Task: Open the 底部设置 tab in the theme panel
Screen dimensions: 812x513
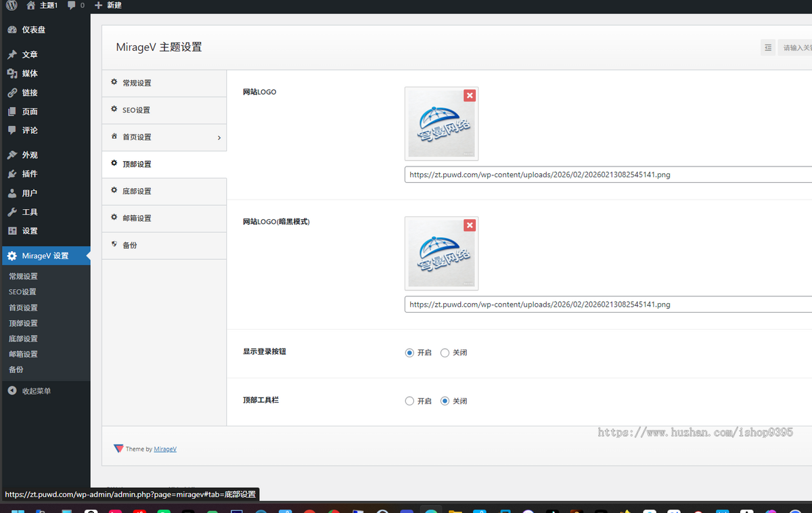Action: [164, 192]
